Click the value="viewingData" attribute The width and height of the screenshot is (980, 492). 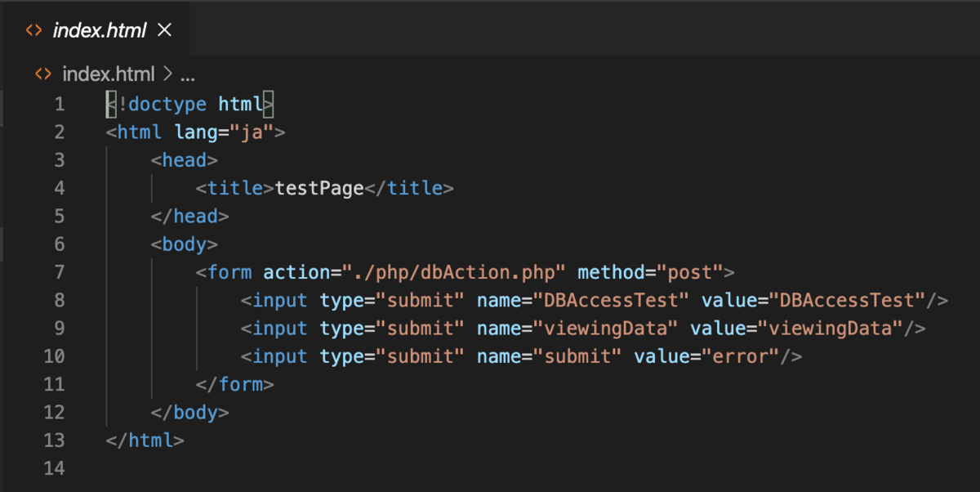coord(797,328)
